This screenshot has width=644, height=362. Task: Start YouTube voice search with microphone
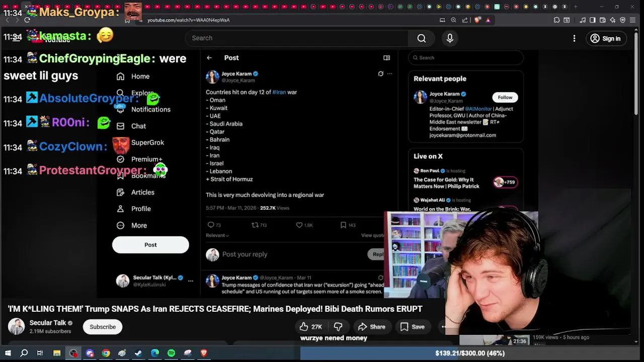coord(450,38)
